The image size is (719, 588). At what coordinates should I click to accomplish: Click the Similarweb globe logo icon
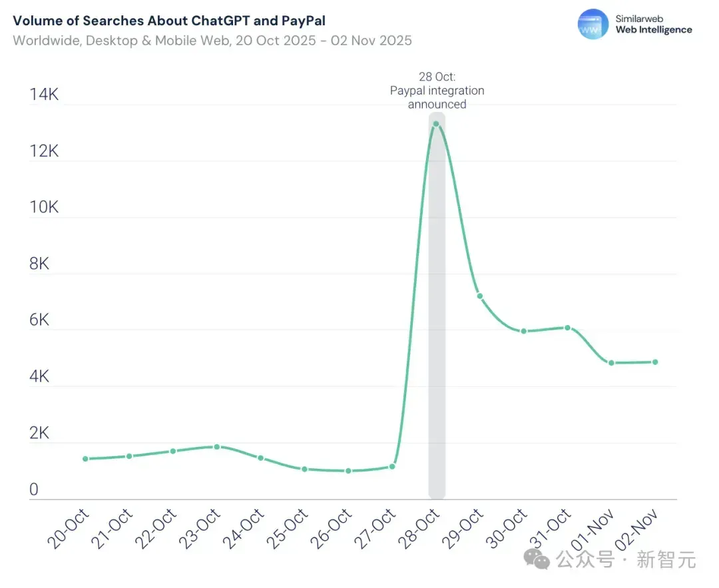593,24
